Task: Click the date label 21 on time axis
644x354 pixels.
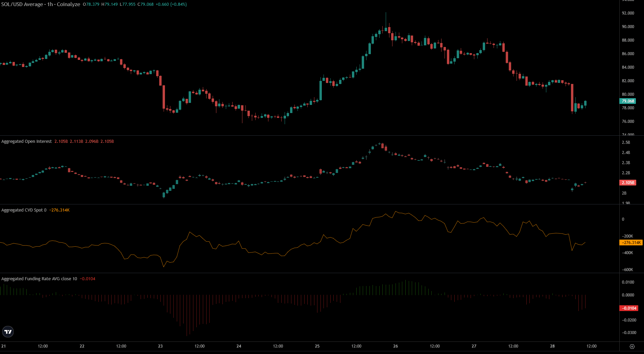Action: click(x=3, y=346)
